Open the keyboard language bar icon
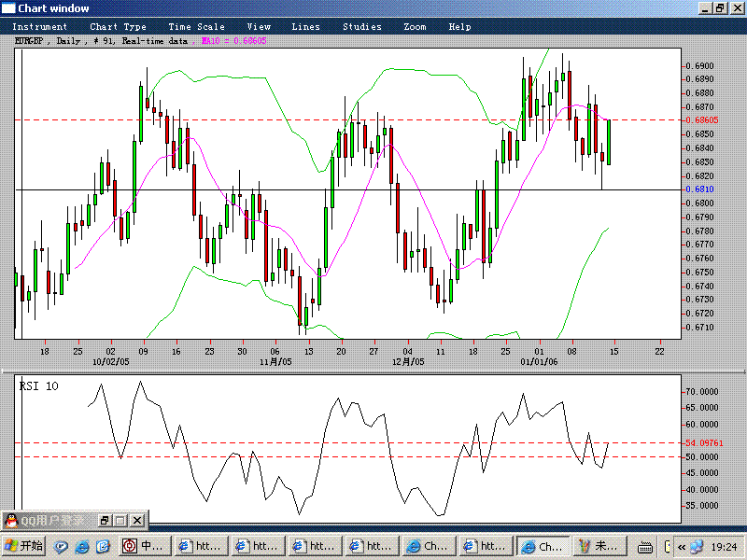747x560 pixels. (x=645, y=548)
